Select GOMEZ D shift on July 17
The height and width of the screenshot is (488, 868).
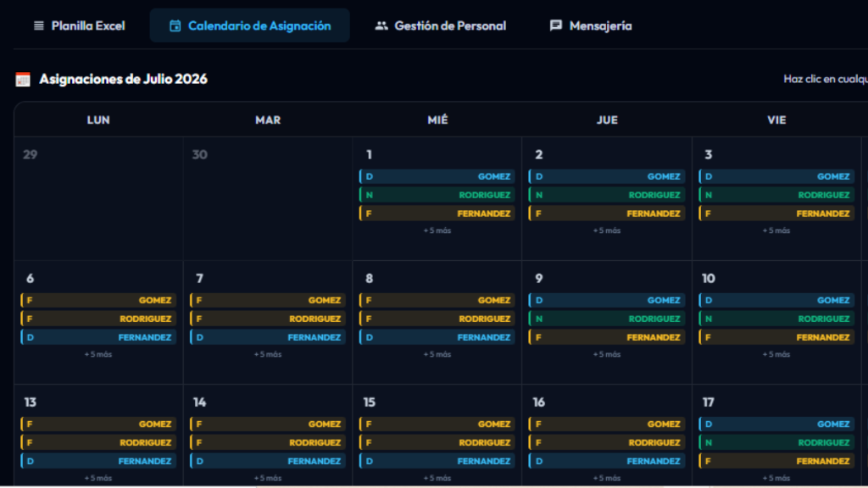(776, 424)
